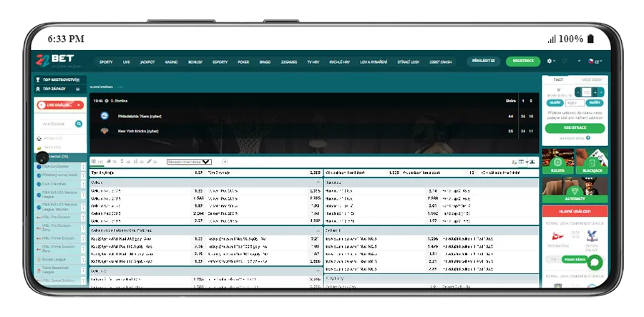Click the Přihlásit se button

(x=484, y=62)
